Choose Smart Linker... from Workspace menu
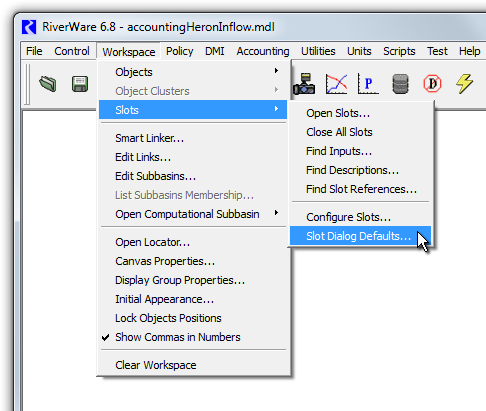 [x=193, y=138]
